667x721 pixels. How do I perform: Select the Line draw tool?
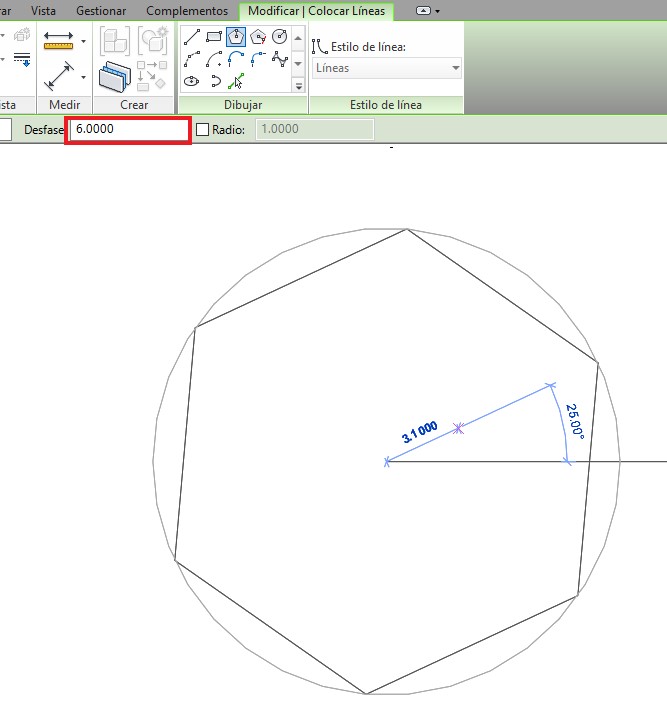[192, 38]
